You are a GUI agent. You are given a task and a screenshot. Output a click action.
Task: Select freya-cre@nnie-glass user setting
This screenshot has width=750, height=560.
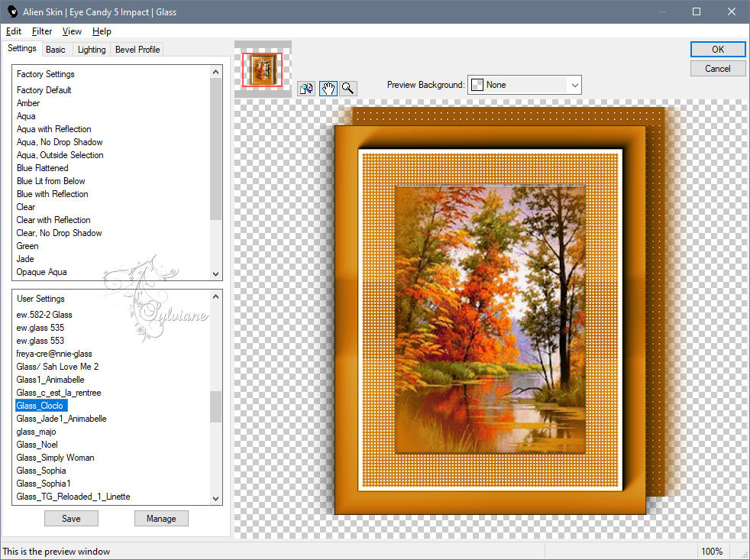click(x=54, y=353)
